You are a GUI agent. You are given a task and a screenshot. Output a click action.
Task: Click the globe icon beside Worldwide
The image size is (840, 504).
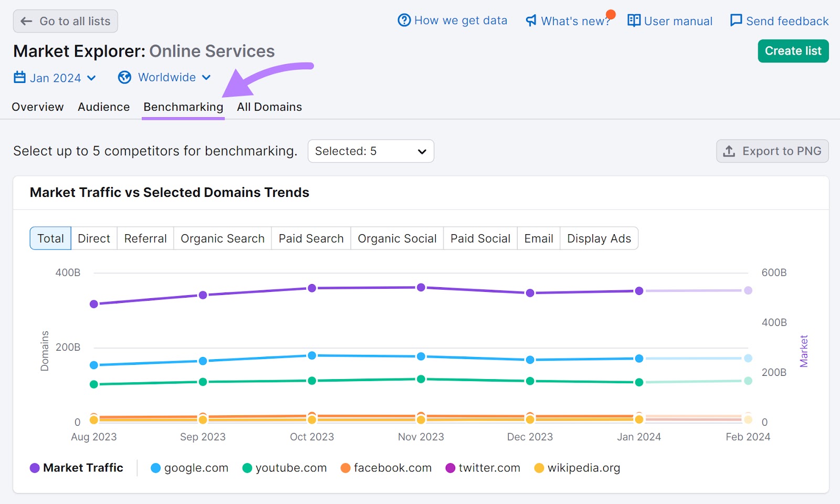point(124,77)
